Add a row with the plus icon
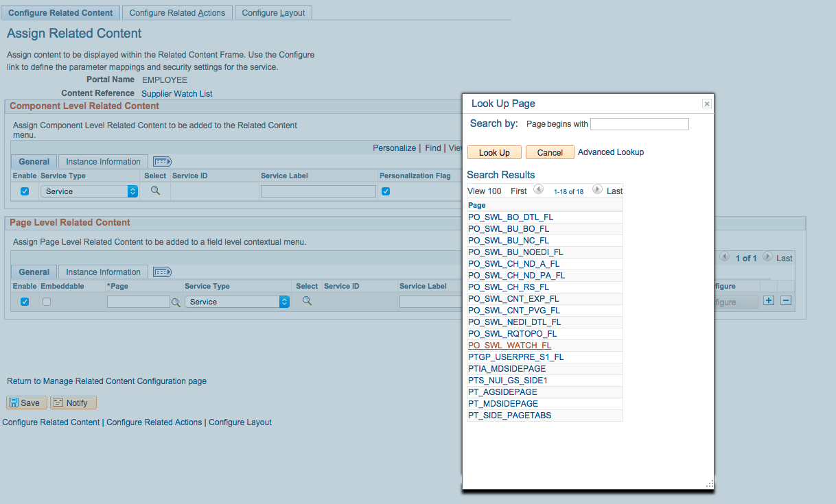836x504 pixels. click(x=769, y=300)
